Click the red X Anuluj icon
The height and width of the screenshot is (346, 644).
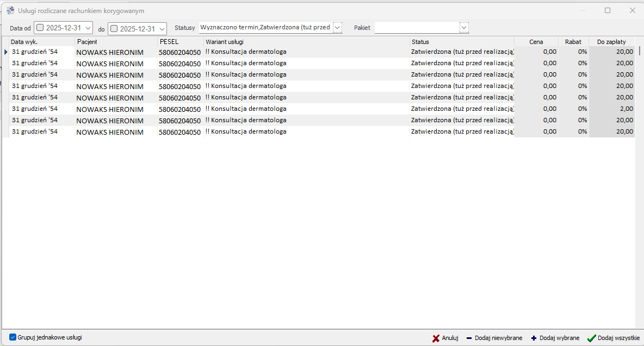pyautogui.click(x=436, y=338)
